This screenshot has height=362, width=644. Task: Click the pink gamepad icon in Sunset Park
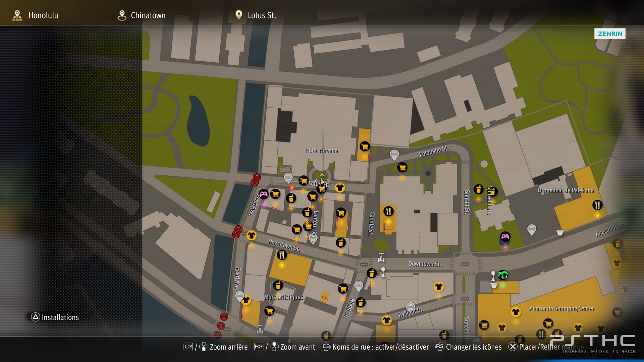click(505, 237)
